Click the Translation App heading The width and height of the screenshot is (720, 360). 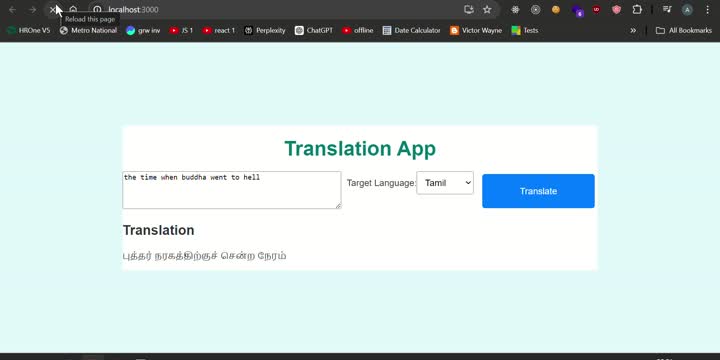coord(360,149)
